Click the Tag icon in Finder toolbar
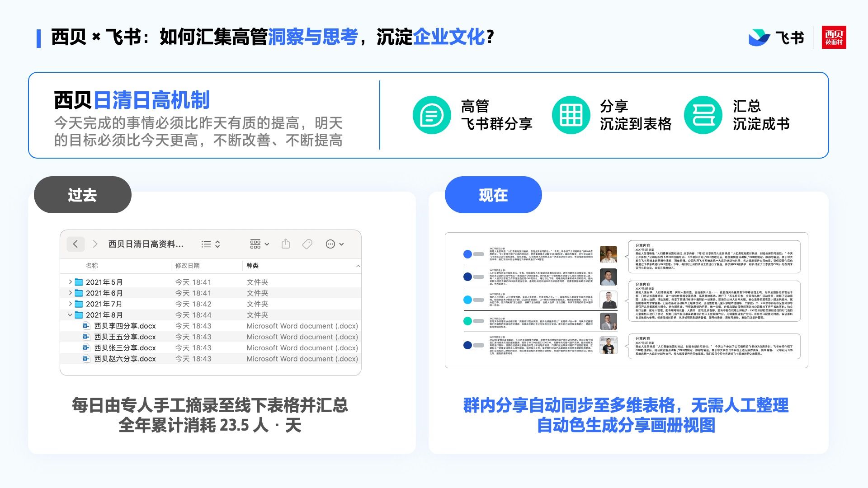 307,244
